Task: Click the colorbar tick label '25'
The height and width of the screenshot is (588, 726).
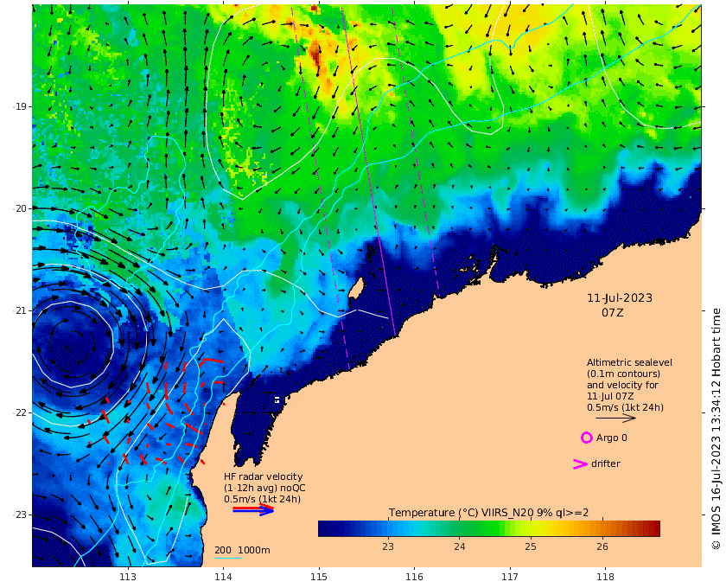Action: 531,546
